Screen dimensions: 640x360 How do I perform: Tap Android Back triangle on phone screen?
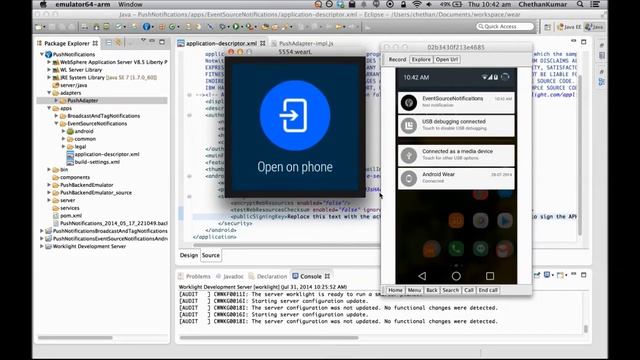pos(422,276)
